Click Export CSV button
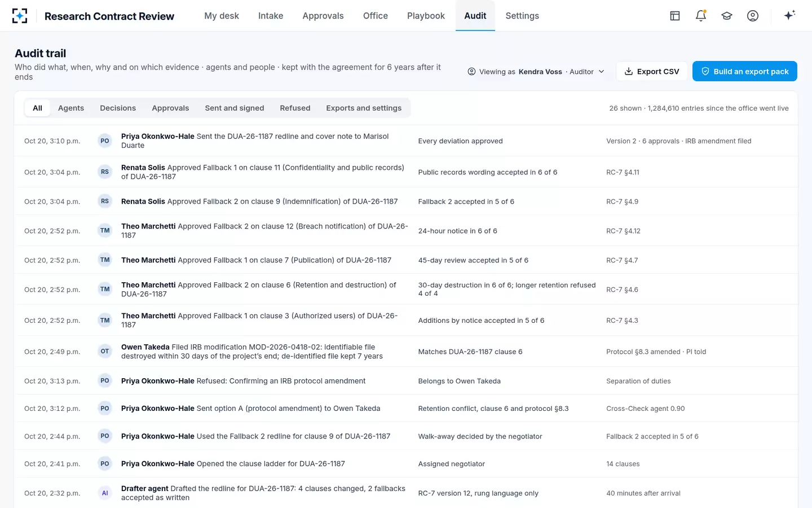 pyautogui.click(x=652, y=71)
